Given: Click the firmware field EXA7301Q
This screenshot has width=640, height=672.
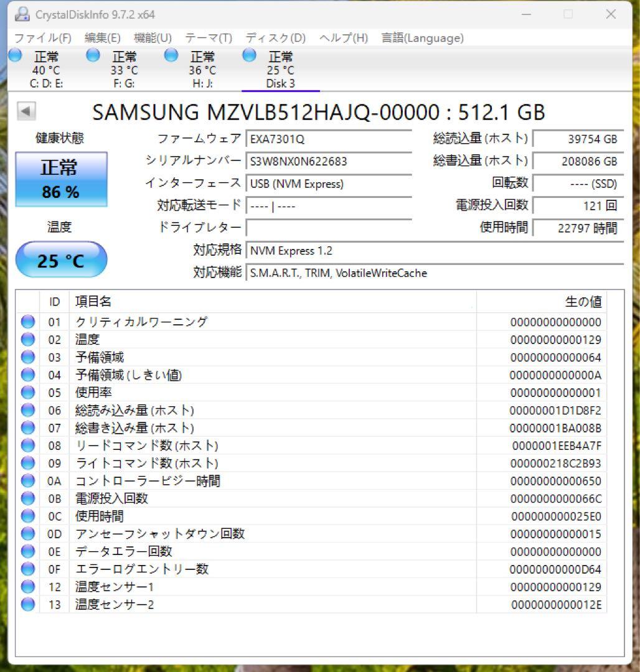Looking at the screenshot, I should coord(329,139).
